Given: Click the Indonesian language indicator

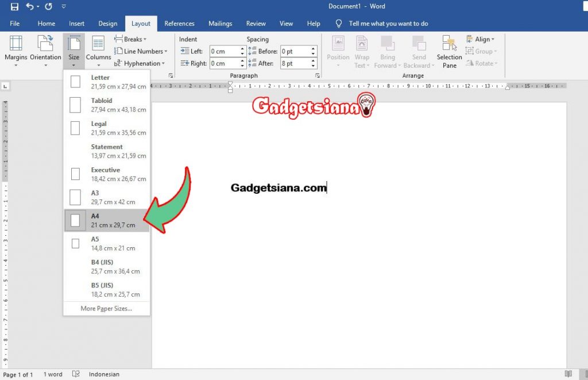Looking at the screenshot, I should (104, 374).
